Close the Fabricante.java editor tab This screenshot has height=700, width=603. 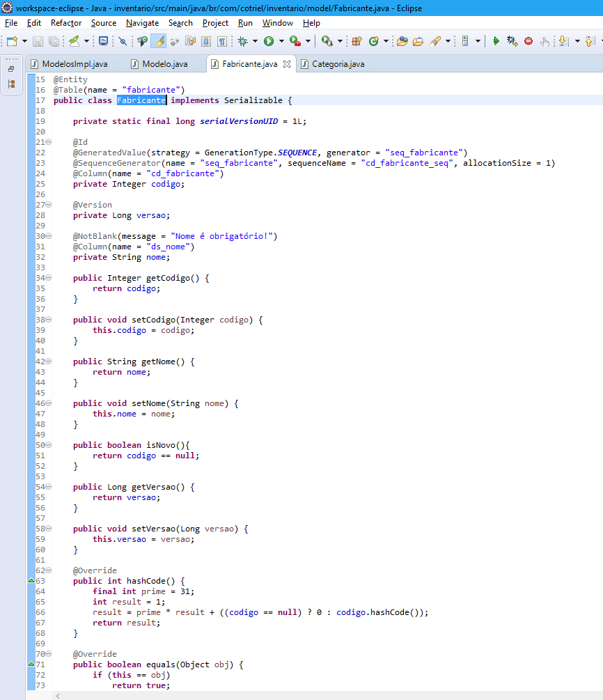tap(287, 64)
